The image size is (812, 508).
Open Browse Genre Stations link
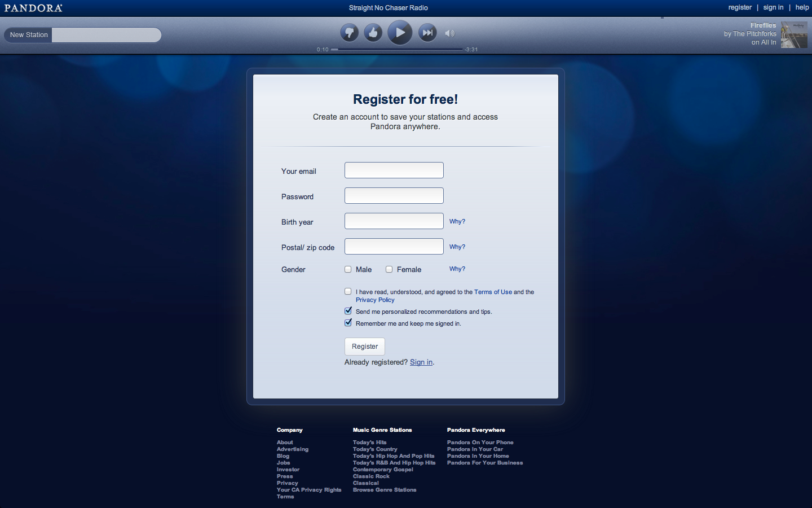tap(385, 490)
